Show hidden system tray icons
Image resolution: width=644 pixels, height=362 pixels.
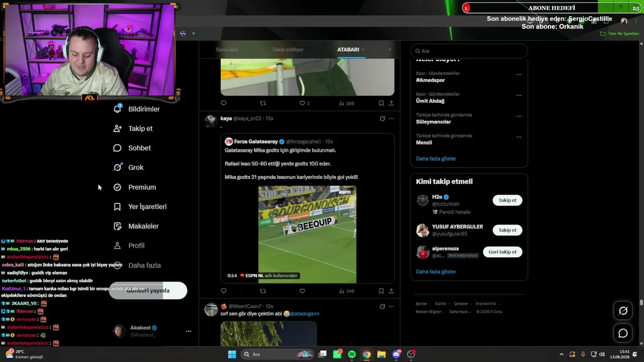pos(561,354)
